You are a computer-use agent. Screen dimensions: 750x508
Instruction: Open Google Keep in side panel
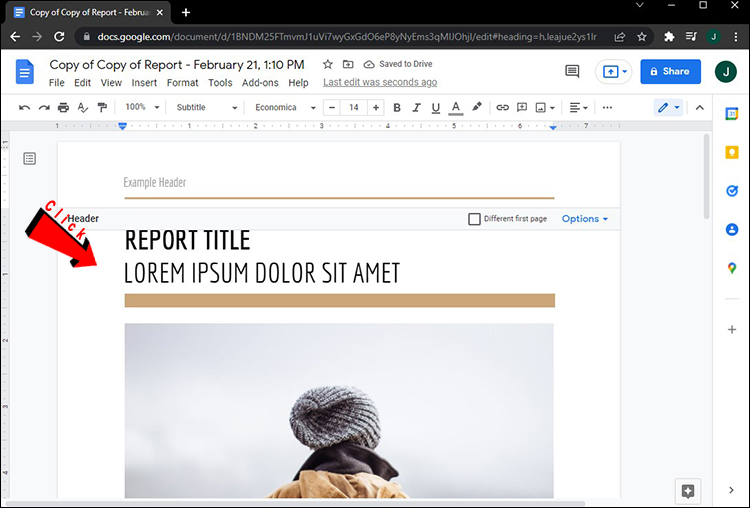(731, 152)
